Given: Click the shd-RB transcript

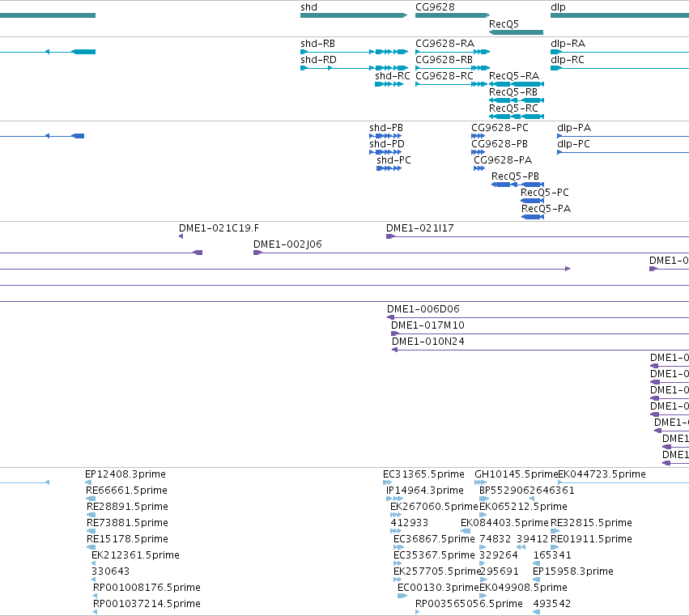Looking at the screenshot, I should [x=354, y=52].
